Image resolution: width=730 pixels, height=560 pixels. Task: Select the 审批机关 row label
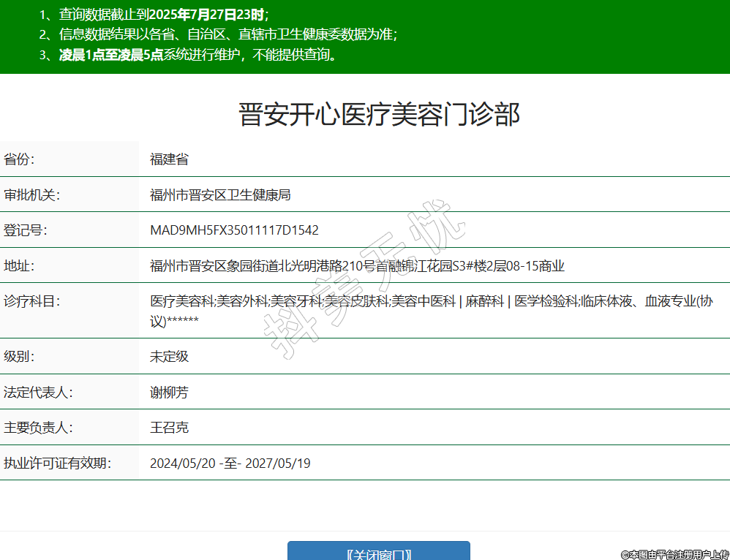[31, 194]
